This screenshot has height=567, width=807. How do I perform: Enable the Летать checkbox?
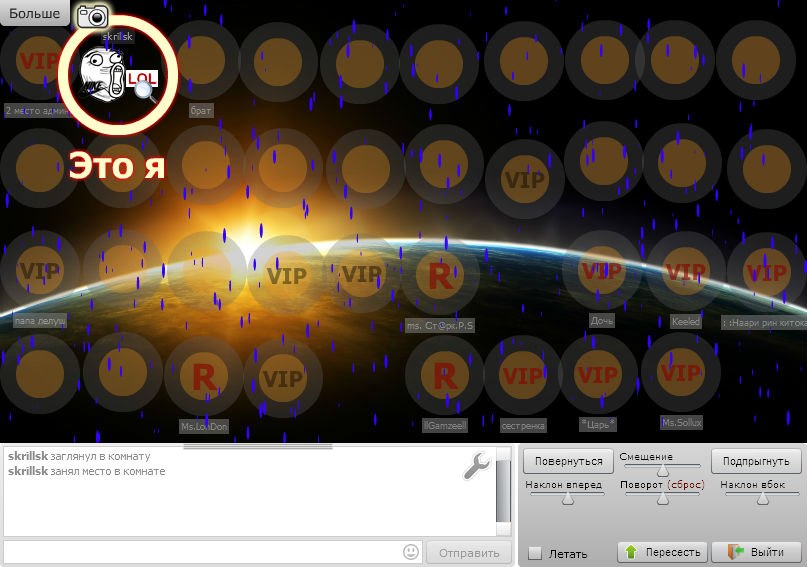(535, 553)
